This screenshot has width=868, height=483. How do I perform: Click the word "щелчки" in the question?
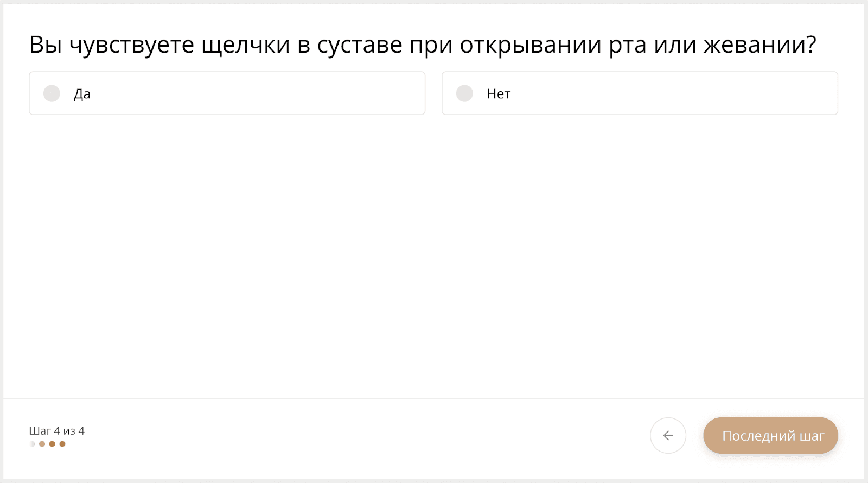pos(246,45)
